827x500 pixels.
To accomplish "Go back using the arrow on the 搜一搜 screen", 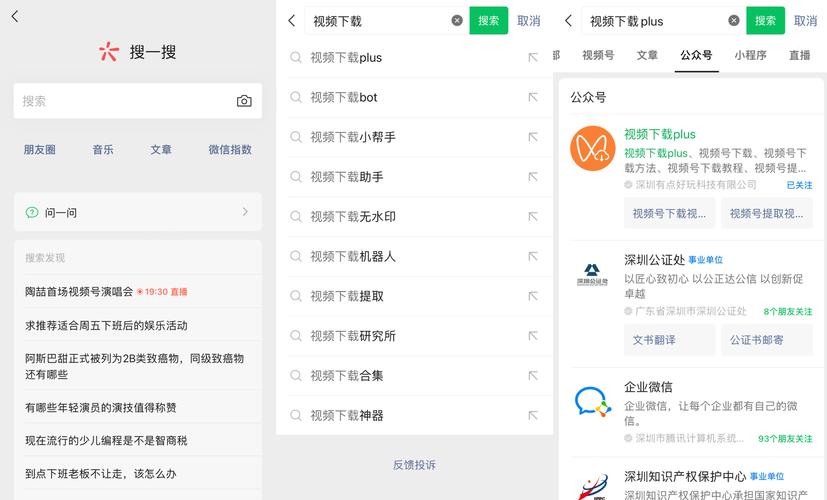I will 15,17.
